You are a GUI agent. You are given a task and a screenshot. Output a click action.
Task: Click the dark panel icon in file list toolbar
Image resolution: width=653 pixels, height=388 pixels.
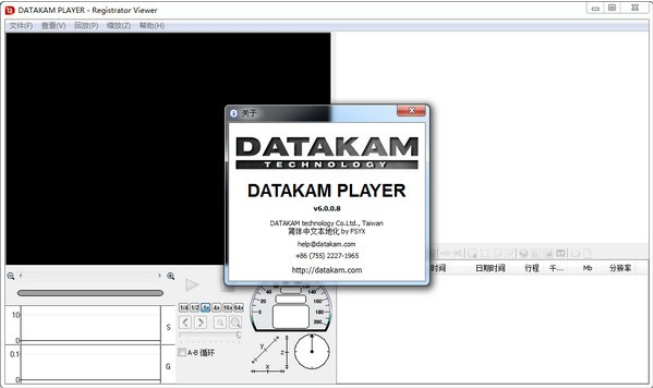561,253
